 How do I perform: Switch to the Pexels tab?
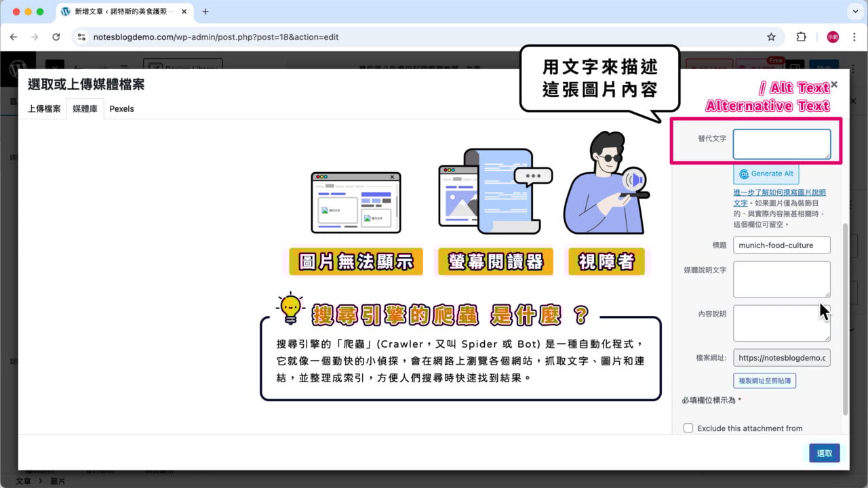click(x=121, y=108)
